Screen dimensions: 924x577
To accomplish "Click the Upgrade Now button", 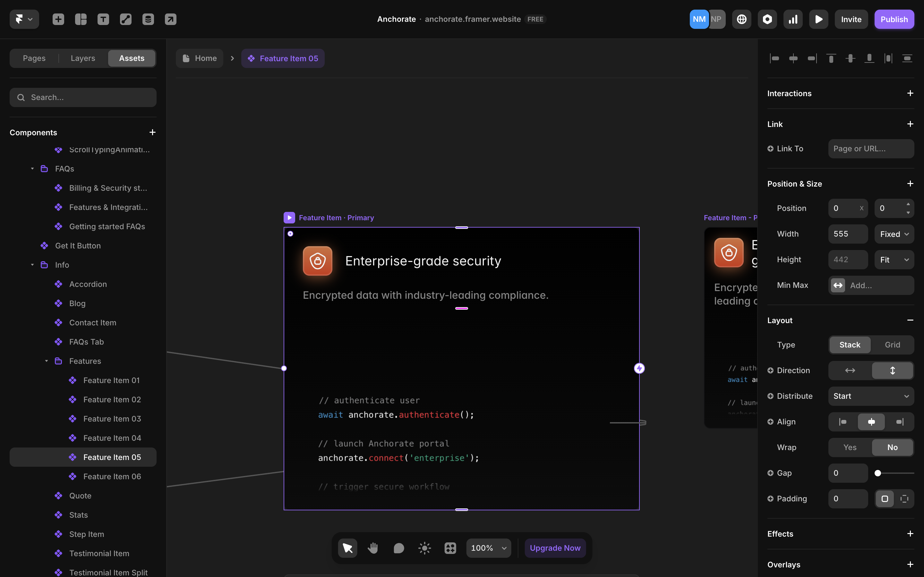I will [x=555, y=548].
